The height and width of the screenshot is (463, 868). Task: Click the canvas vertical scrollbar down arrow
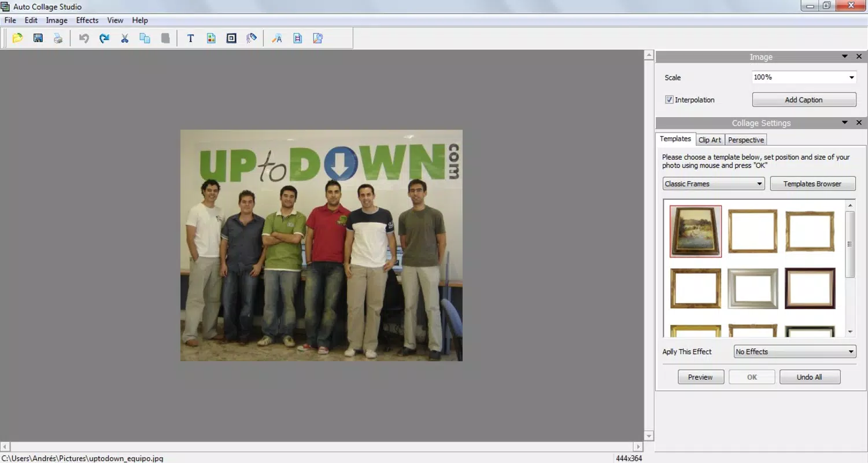click(x=649, y=436)
